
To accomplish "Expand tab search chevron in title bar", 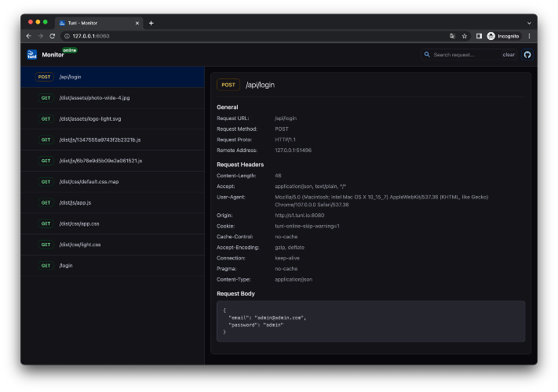I will pyautogui.click(x=529, y=23).
